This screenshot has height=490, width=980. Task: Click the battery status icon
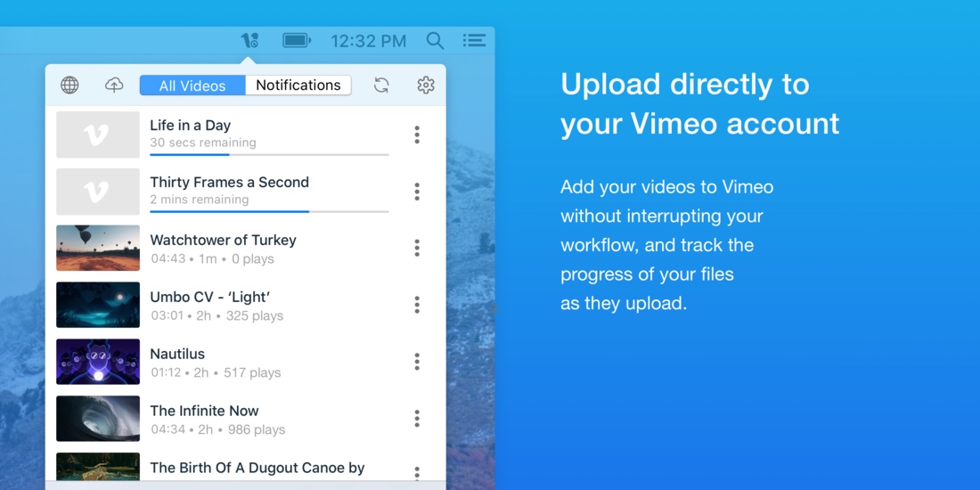[x=296, y=40]
